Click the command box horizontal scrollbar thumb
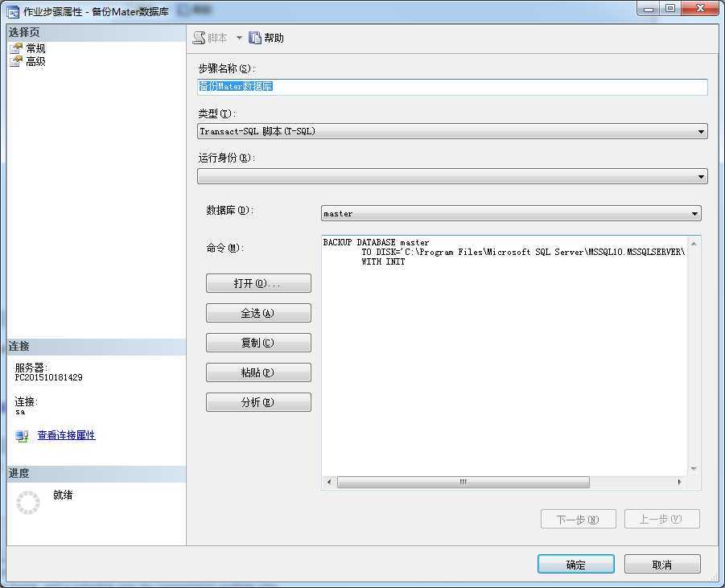 pyautogui.click(x=463, y=482)
